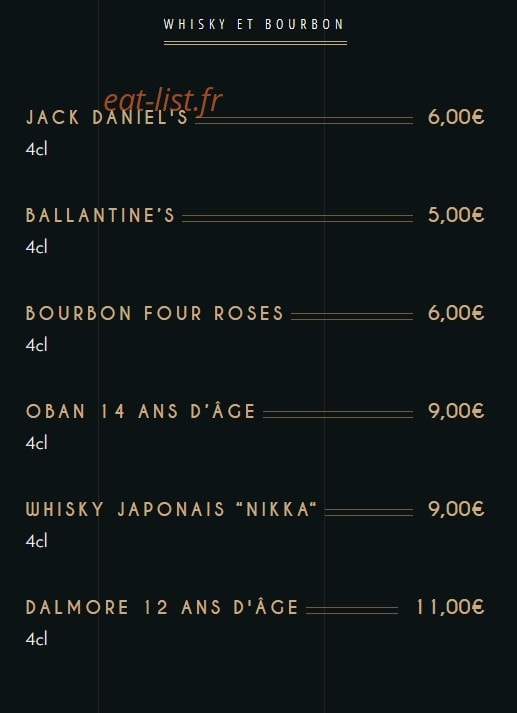Click the 9,00€ price for Oban

[456, 411]
